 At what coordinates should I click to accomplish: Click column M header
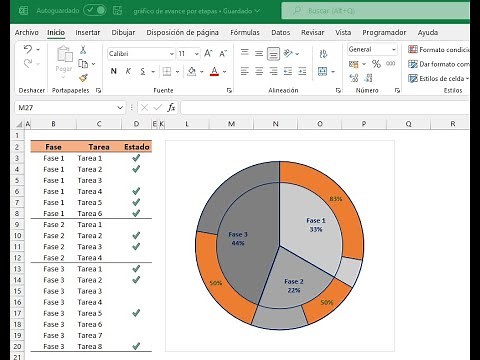(x=231, y=124)
